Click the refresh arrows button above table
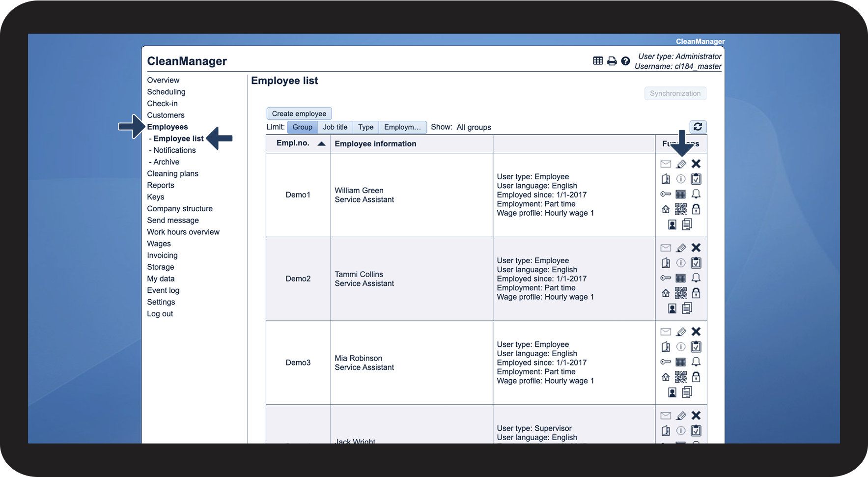The height and width of the screenshot is (477, 868). [x=698, y=127]
